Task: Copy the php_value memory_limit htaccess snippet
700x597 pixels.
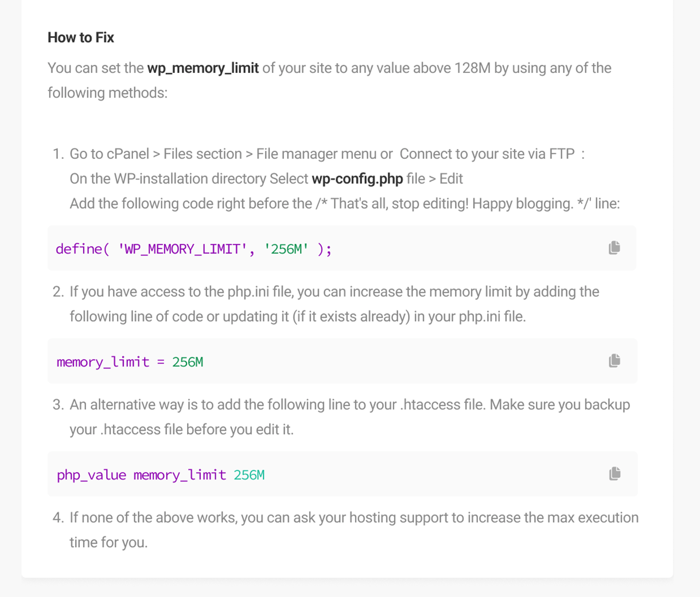Action: click(x=615, y=474)
